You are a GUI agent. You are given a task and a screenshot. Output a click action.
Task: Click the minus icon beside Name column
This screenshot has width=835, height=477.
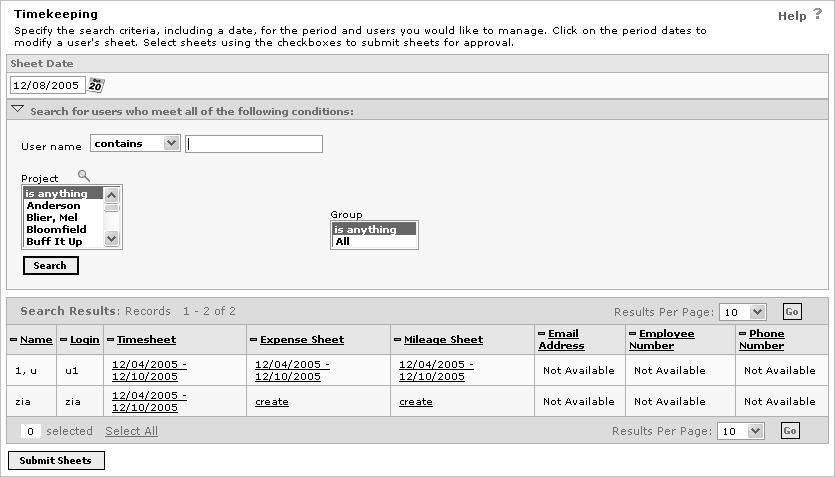click(x=13, y=340)
